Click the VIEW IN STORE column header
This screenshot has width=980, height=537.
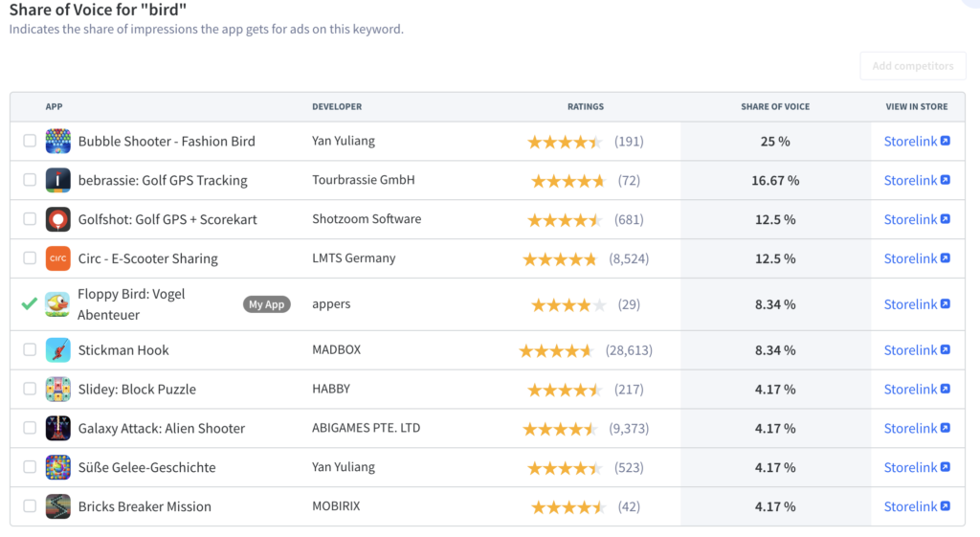(916, 106)
